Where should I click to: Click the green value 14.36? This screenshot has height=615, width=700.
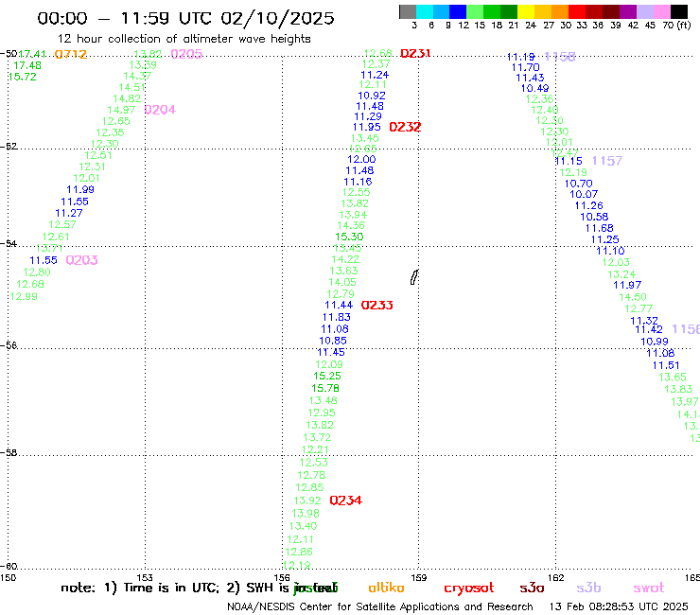click(x=351, y=225)
